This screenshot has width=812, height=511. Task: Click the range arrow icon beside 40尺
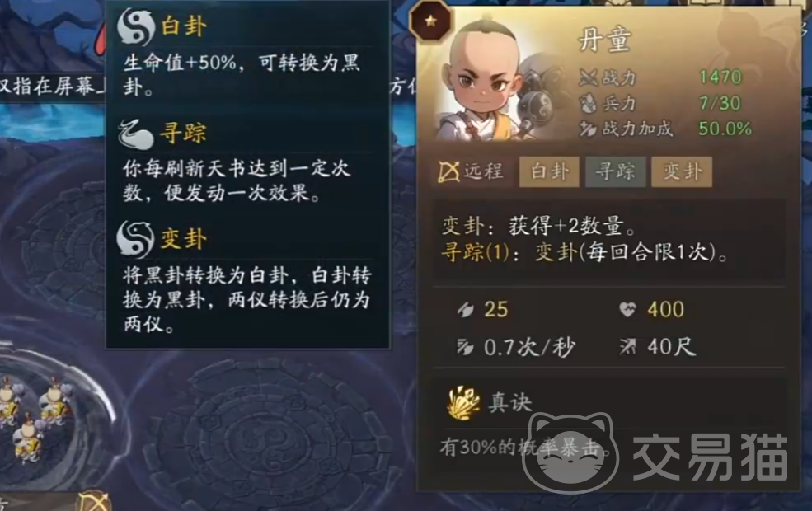627,346
